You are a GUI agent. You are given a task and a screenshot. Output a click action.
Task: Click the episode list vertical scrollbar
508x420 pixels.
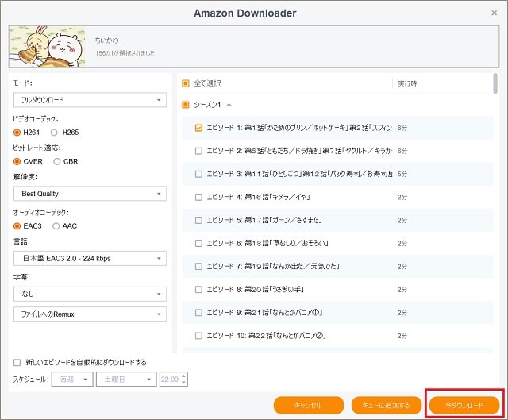(x=495, y=83)
